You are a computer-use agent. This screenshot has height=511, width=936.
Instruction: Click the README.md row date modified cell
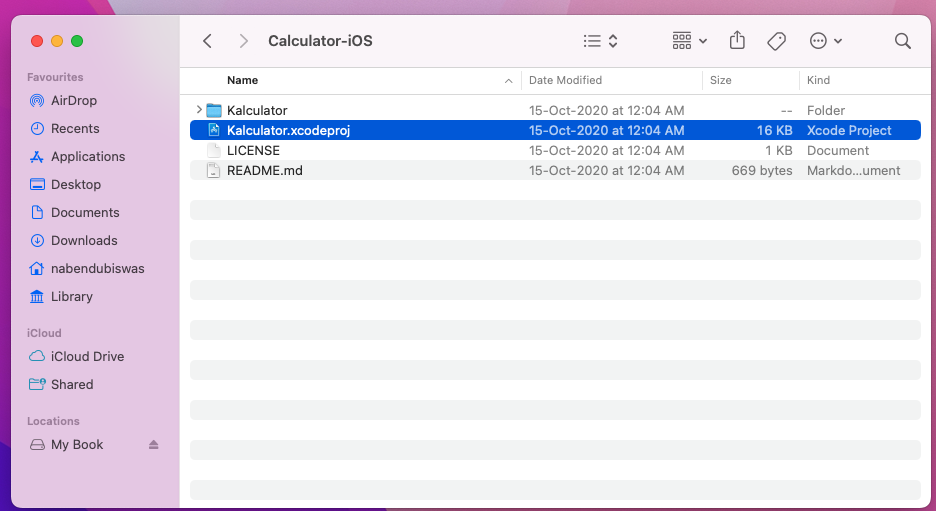click(606, 170)
